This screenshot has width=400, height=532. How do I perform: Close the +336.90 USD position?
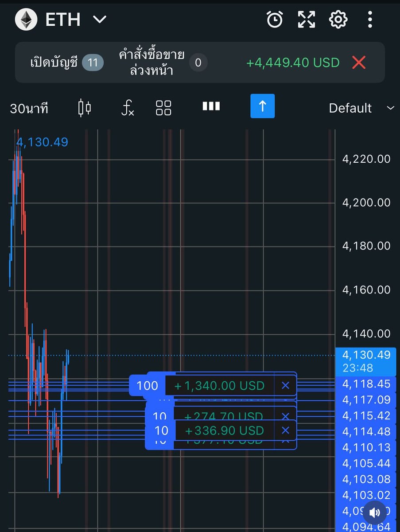pyautogui.click(x=286, y=430)
